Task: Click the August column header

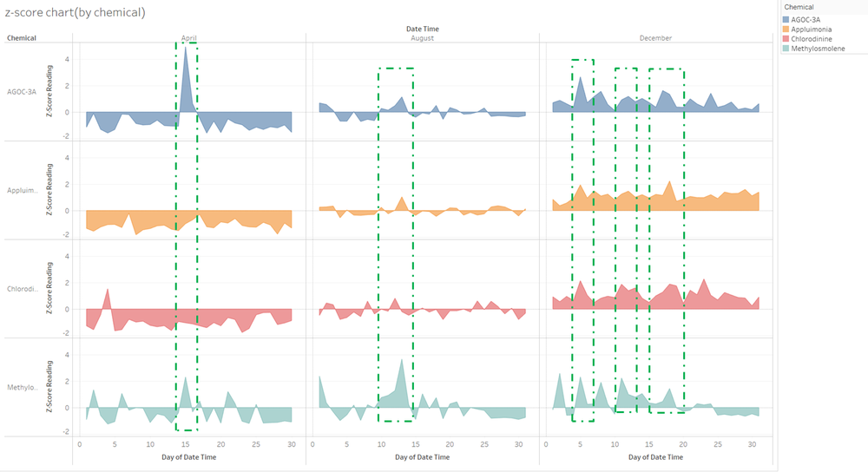Action: pyautogui.click(x=423, y=38)
